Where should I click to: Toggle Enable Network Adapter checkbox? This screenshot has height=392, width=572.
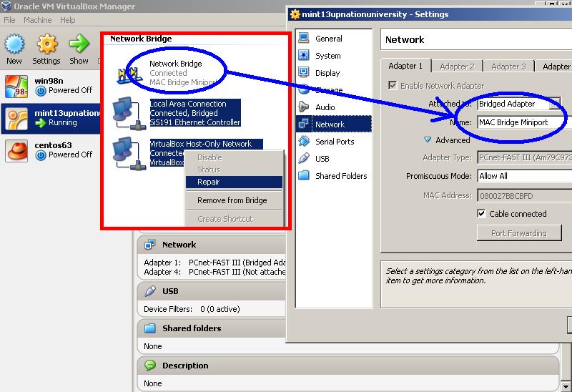pos(392,85)
